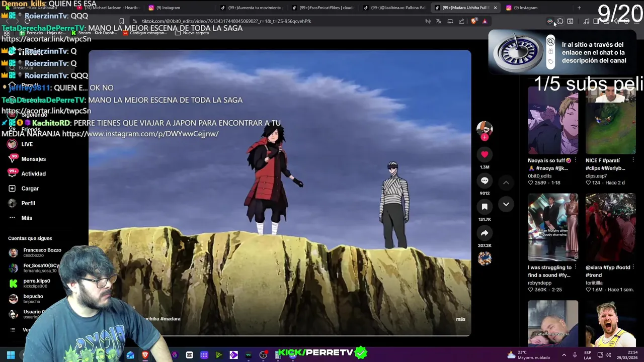
Task: Open the comments bubble showing 9012
Action: [x=485, y=180]
